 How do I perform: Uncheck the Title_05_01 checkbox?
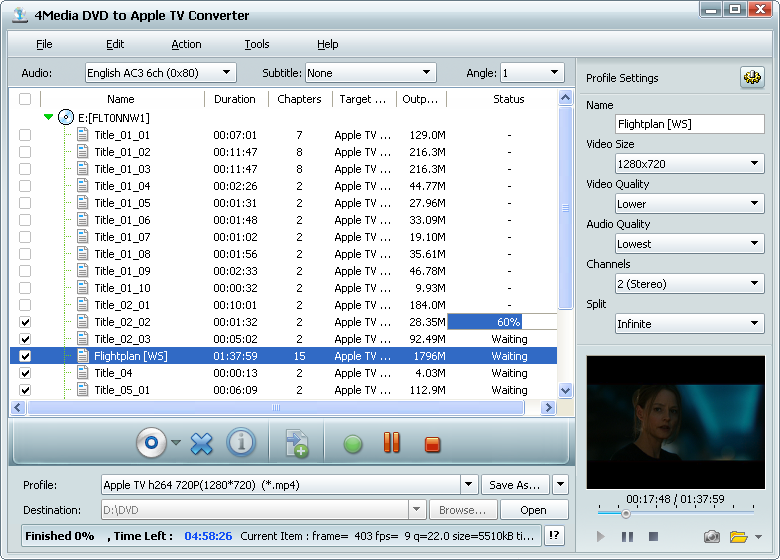[x=25, y=390]
